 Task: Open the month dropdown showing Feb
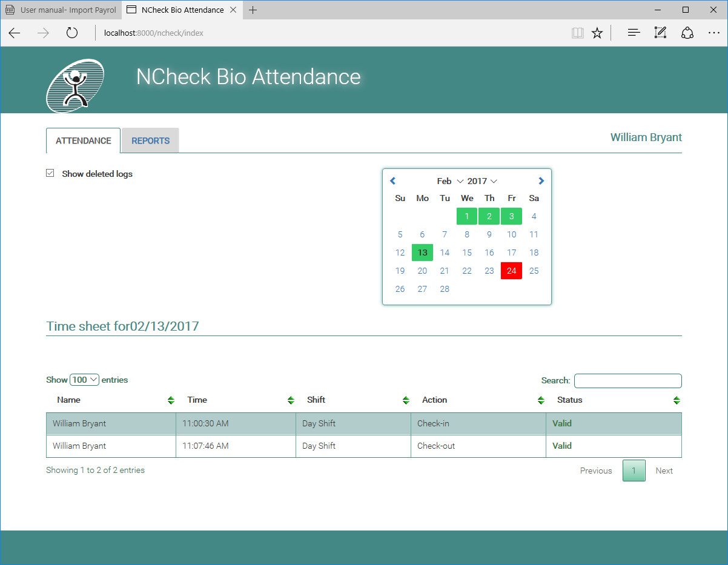click(450, 181)
